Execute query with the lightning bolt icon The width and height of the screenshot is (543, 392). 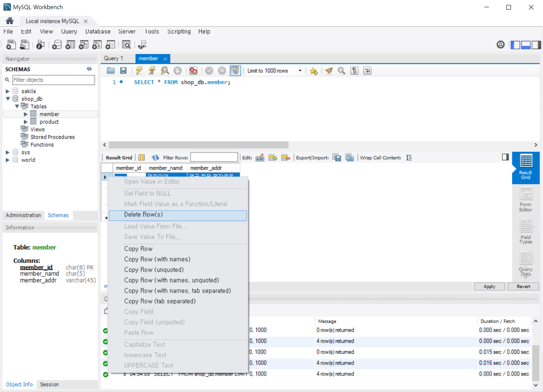(139, 71)
